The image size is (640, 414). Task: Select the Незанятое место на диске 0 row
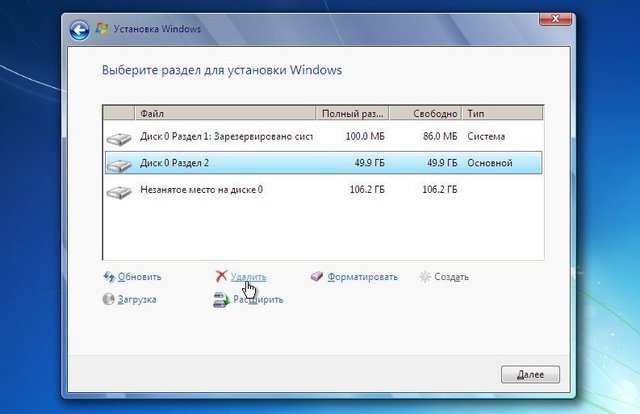(324, 189)
